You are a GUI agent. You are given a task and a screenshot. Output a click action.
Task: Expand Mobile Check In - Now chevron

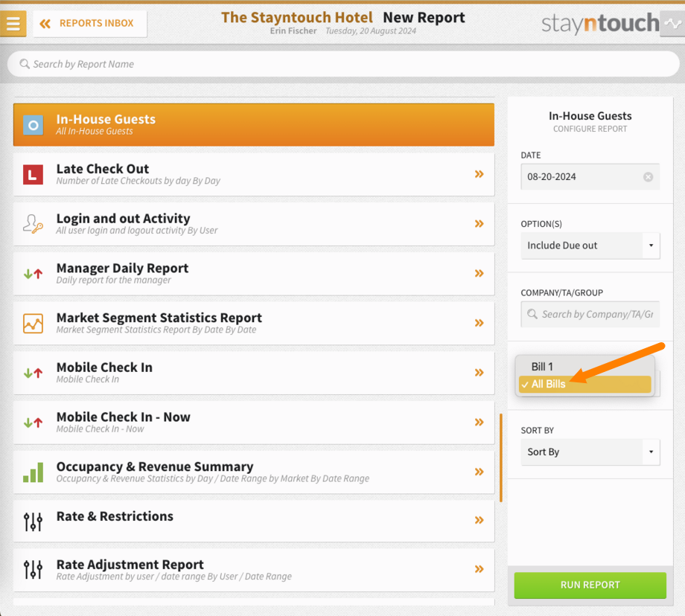(x=479, y=422)
